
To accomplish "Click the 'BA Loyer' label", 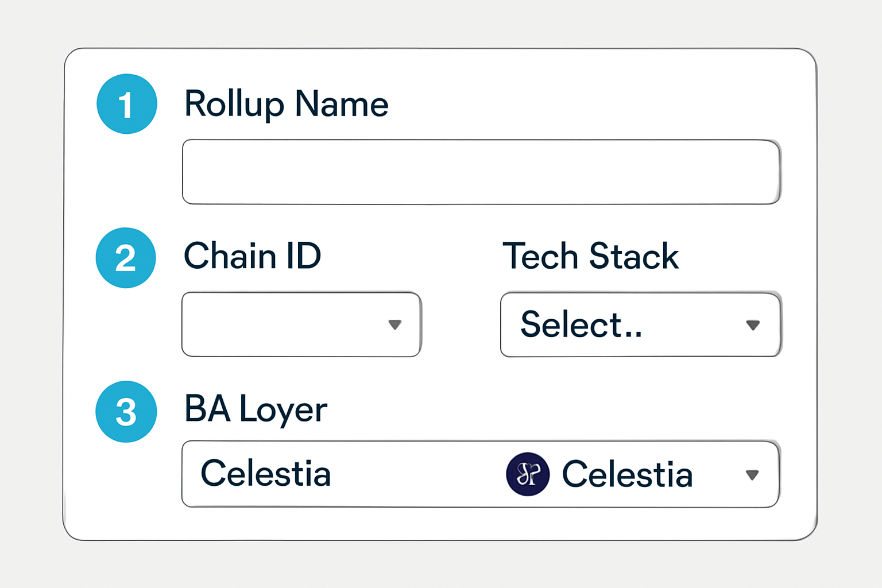I will pyautogui.click(x=256, y=409).
